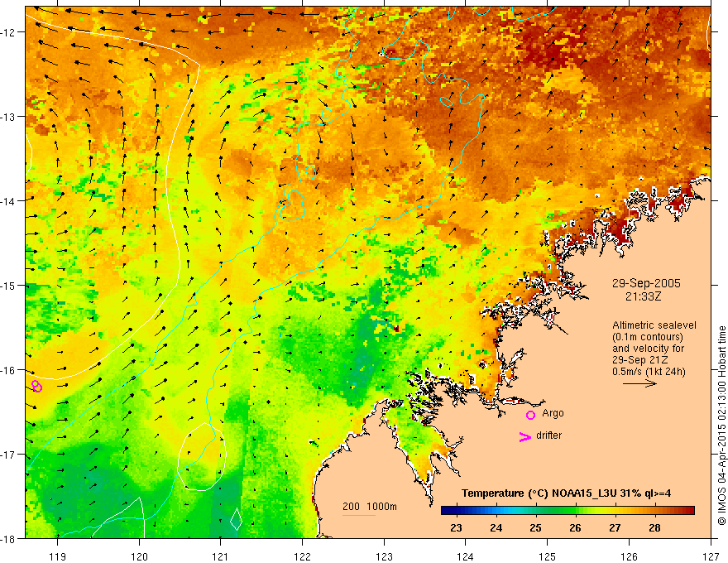Click the dark red end of temperature scale
The width and height of the screenshot is (728, 563).
coord(689,511)
